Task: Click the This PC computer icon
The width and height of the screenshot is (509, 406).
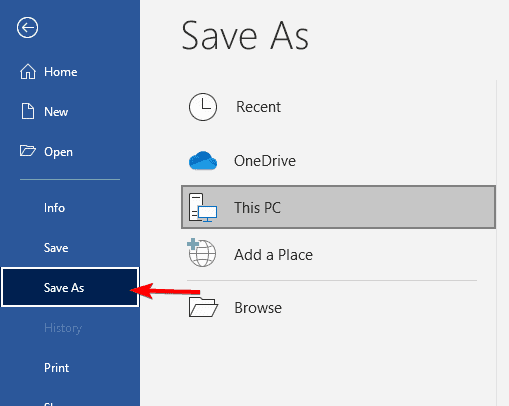Action: [x=203, y=207]
